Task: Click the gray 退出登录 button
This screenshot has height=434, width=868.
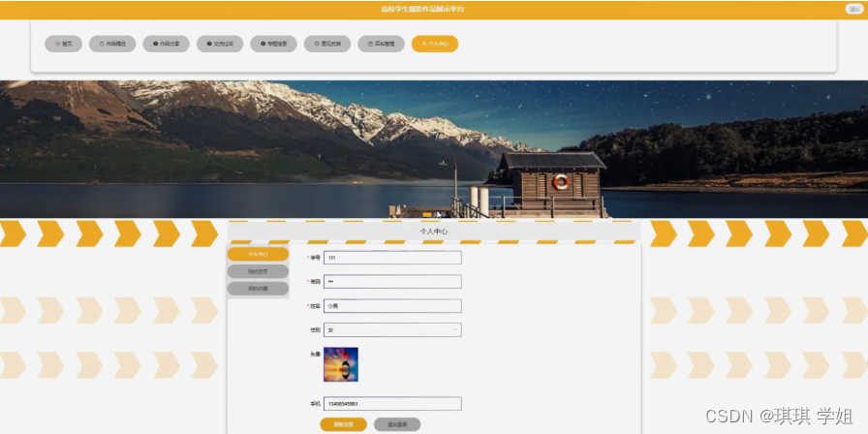Action: click(397, 424)
